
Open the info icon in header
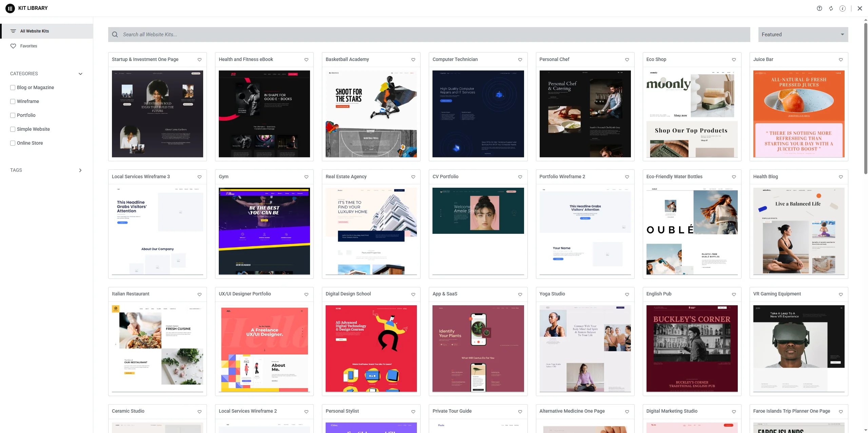coord(842,8)
